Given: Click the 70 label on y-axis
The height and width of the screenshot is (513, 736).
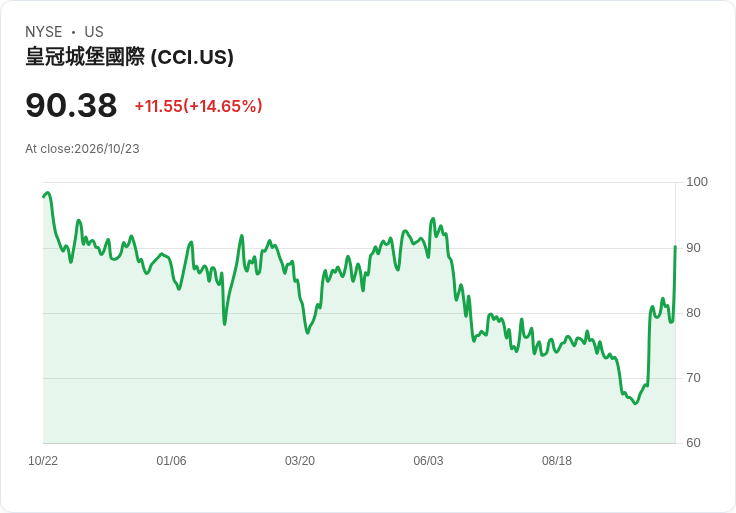Looking at the screenshot, I should point(693,378).
